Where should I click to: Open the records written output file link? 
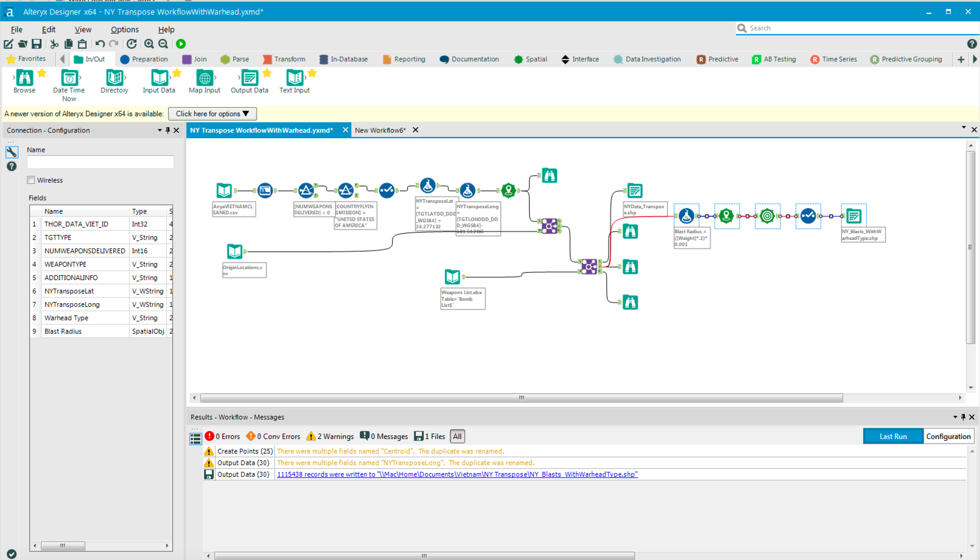coord(457,475)
